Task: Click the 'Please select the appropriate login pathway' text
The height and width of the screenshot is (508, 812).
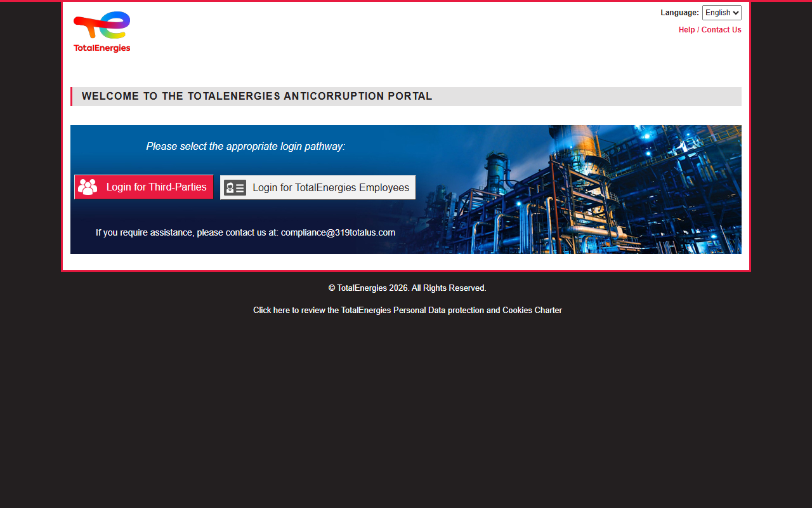Action: pos(246,146)
